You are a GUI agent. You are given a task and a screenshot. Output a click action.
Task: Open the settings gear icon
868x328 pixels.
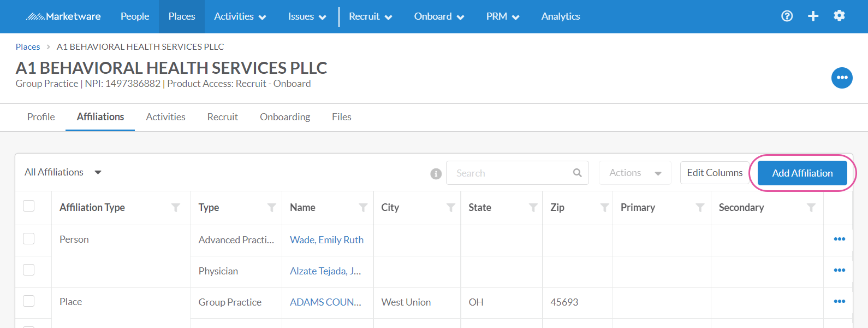[x=839, y=16]
